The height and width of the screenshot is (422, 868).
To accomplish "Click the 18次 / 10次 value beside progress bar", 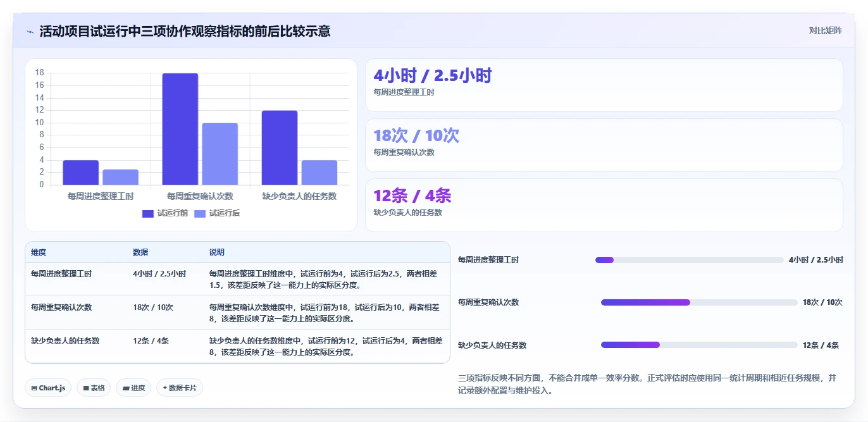I will (822, 302).
